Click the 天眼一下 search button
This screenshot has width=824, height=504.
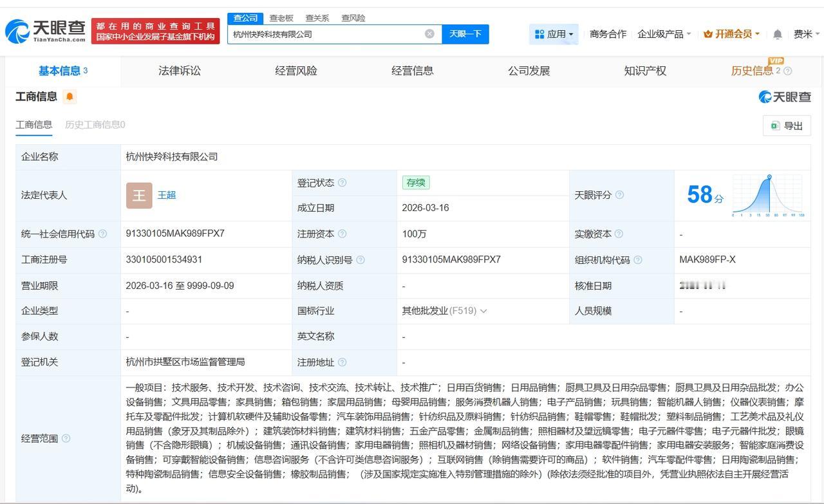coord(465,33)
